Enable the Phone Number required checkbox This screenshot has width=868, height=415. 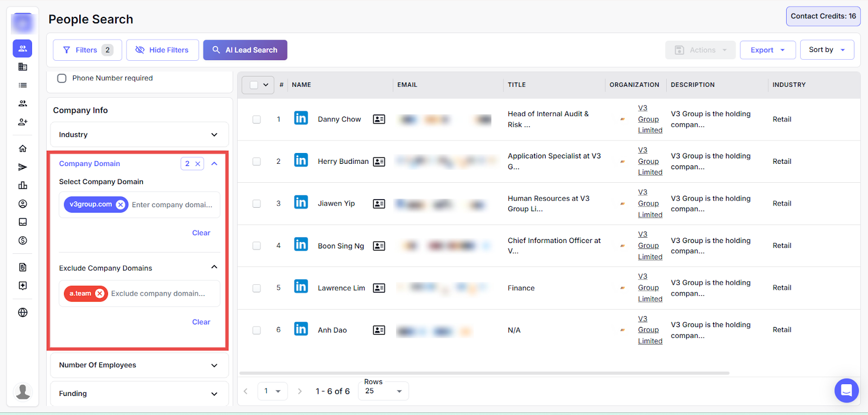click(62, 78)
